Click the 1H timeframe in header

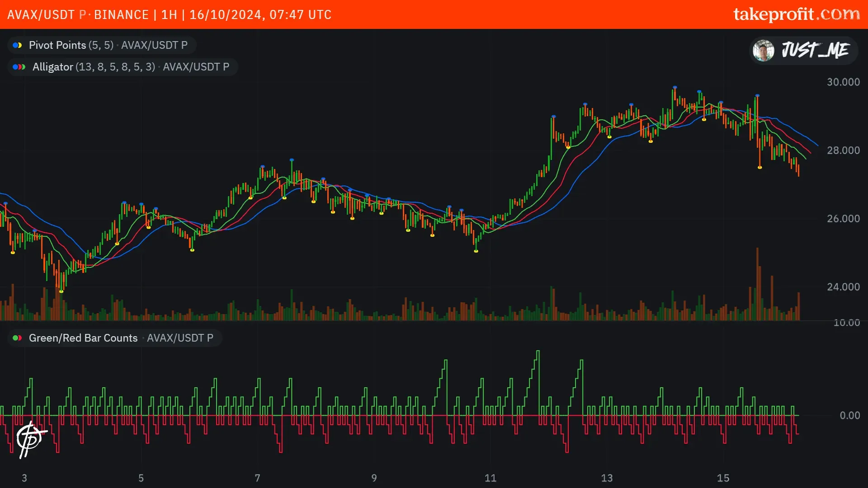click(169, 14)
